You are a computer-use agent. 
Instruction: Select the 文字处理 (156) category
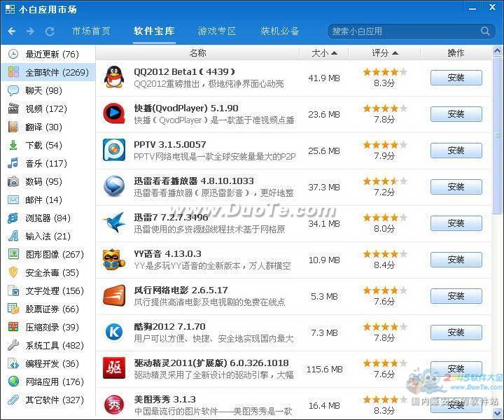(x=48, y=290)
